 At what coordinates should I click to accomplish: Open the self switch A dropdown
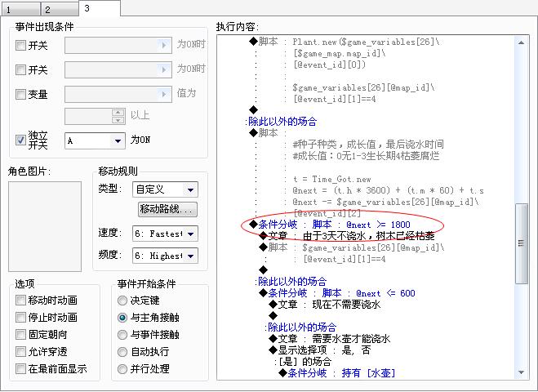coord(95,140)
